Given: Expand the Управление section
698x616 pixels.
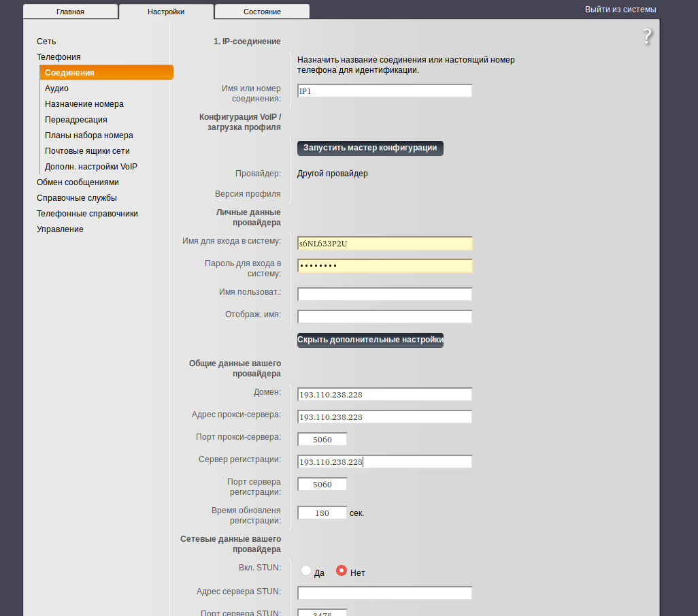Looking at the screenshot, I should click(x=60, y=229).
